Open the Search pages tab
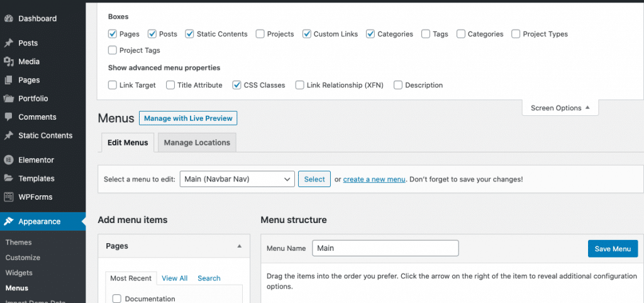The height and width of the screenshot is (303, 644). [x=209, y=278]
